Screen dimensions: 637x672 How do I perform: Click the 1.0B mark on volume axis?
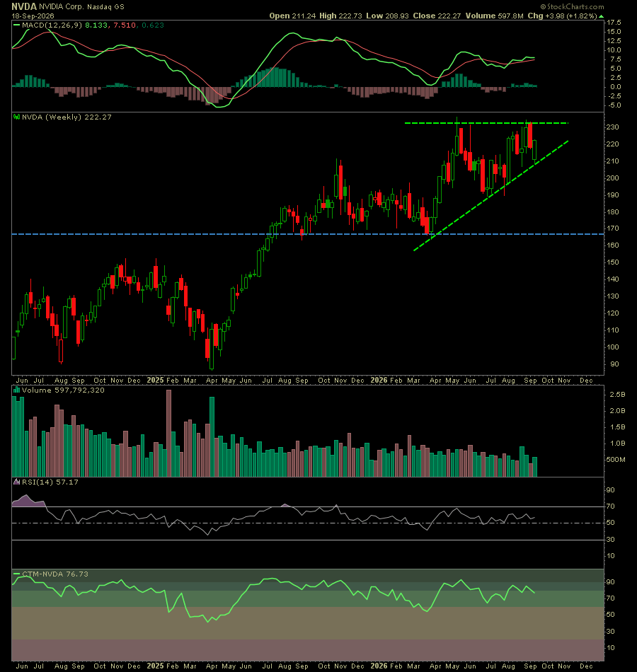click(x=617, y=444)
